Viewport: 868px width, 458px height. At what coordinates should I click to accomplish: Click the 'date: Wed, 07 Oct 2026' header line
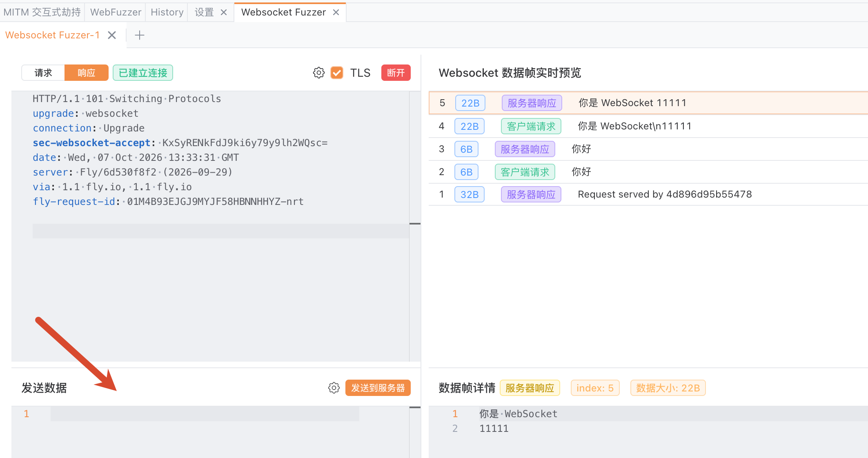click(x=136, y=158)
